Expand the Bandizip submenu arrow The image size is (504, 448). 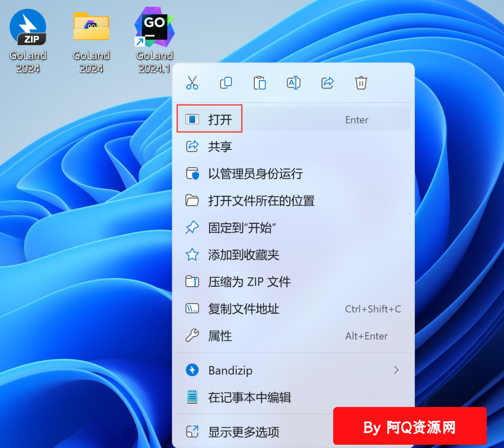pyautogui.click(x=396, y=370)
